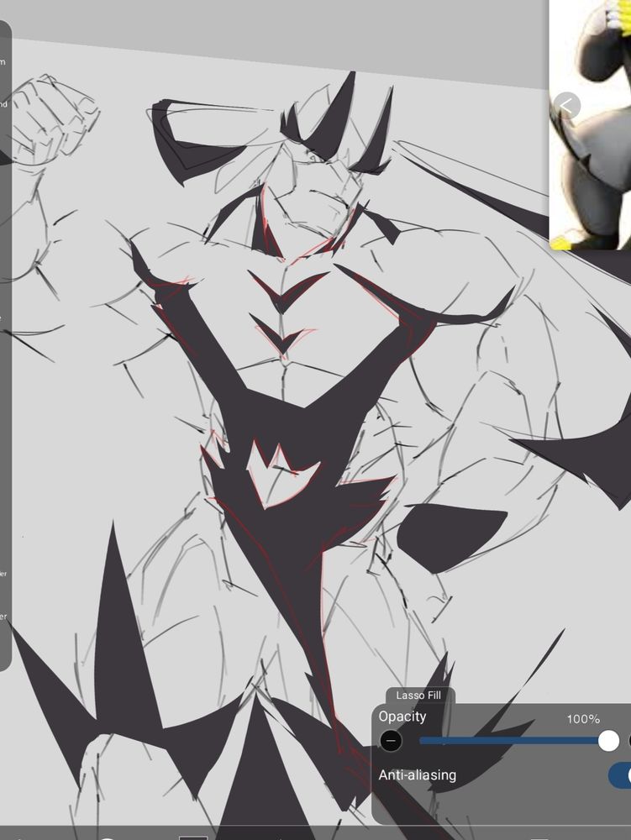The width and height of the screenshot is (631, 840).
Task: Toggle the Anti-aliasing switch
Action: 620,775
